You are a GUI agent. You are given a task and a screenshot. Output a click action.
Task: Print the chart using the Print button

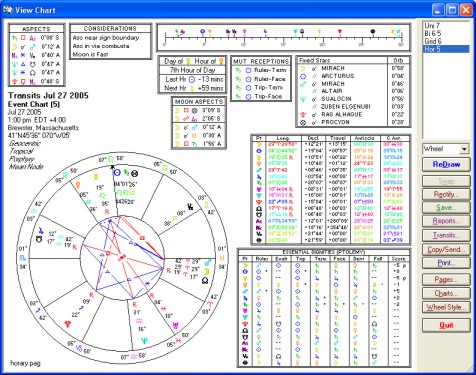(x=446, y=263)
